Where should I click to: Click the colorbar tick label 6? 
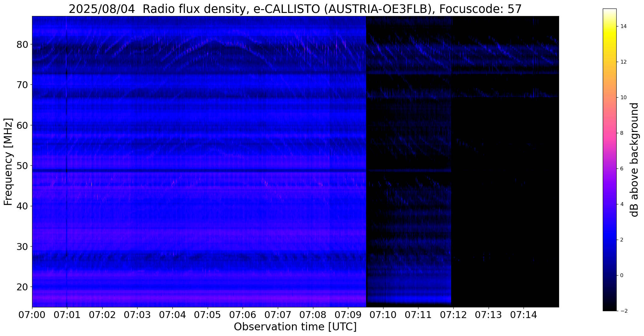point(621,169)
